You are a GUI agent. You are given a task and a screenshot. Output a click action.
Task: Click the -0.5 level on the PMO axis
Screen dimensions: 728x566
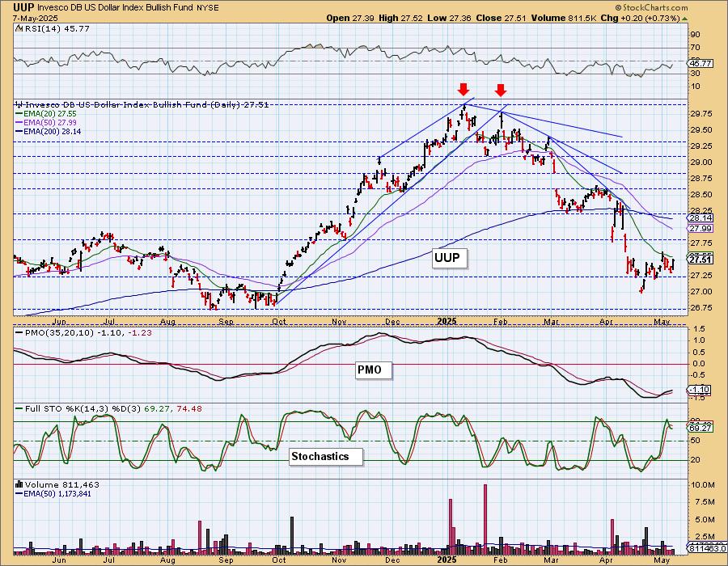pos(697,375)
